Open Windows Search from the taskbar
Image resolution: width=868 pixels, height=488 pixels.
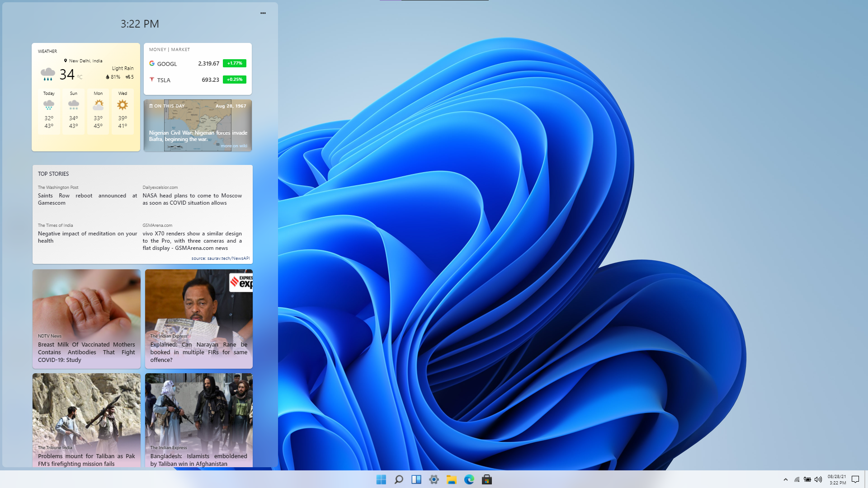click(x=398, y=479)
